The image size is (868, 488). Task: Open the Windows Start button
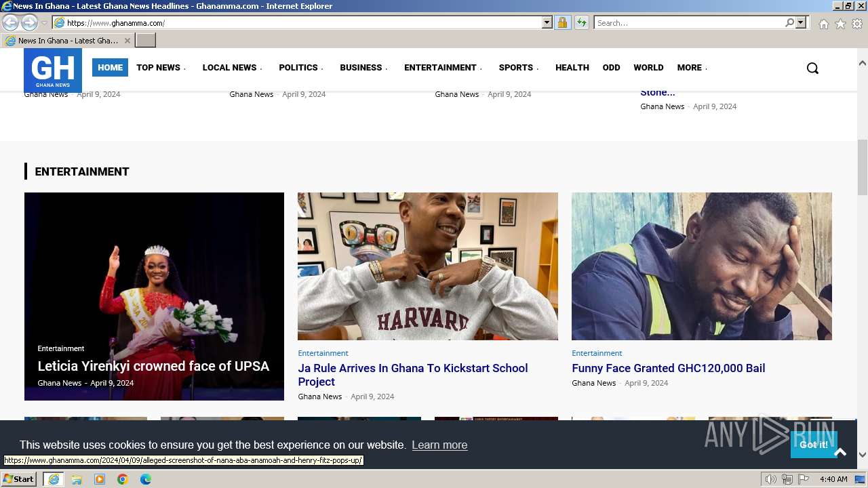pos(18,479)
